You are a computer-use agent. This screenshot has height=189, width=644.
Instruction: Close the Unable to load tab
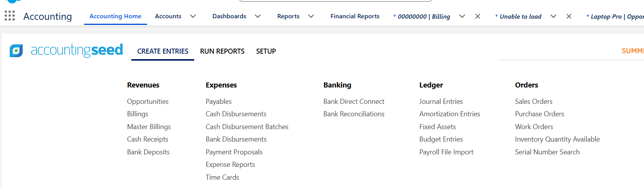(x=569, y=16)
